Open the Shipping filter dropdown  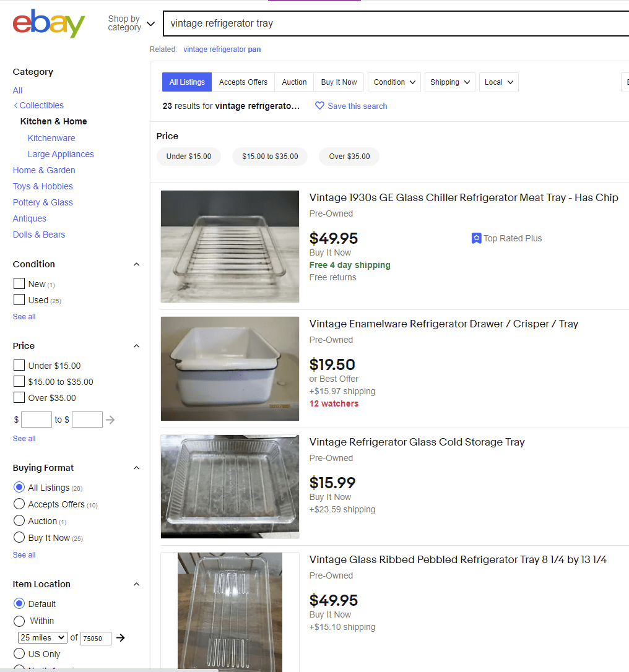[449, 82]
